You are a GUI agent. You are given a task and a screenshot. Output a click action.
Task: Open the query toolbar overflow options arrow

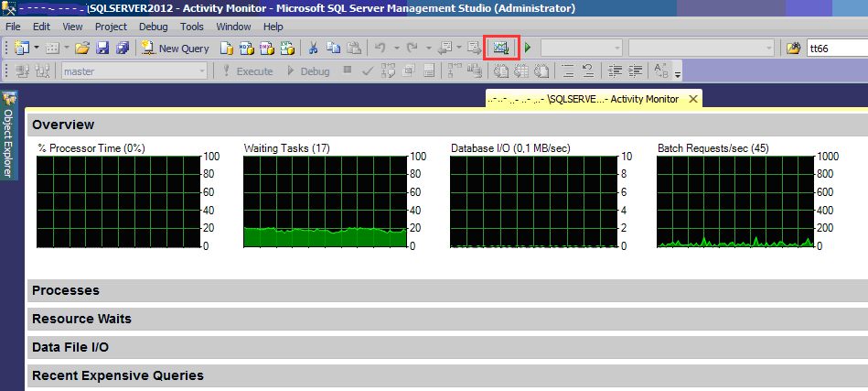click(x=678, y=74)
